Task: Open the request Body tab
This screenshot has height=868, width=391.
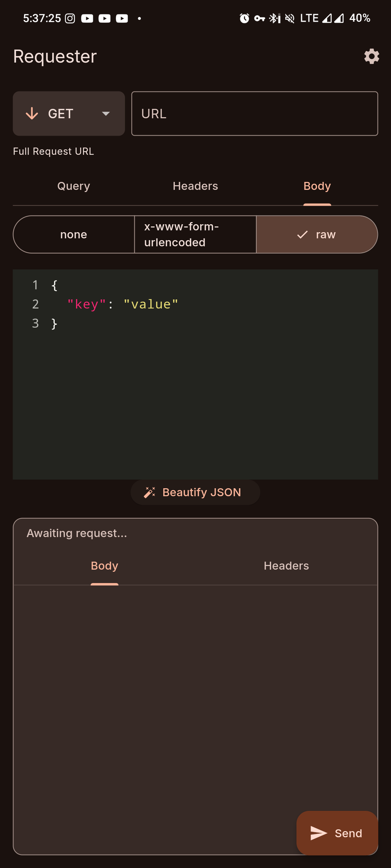Action: point(317,186)
